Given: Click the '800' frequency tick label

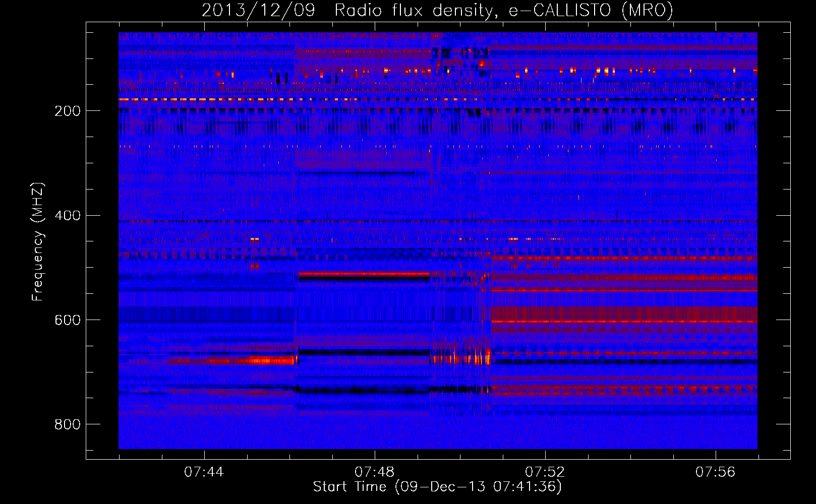Looking at the screenshot, I should [x=68, y=424].
